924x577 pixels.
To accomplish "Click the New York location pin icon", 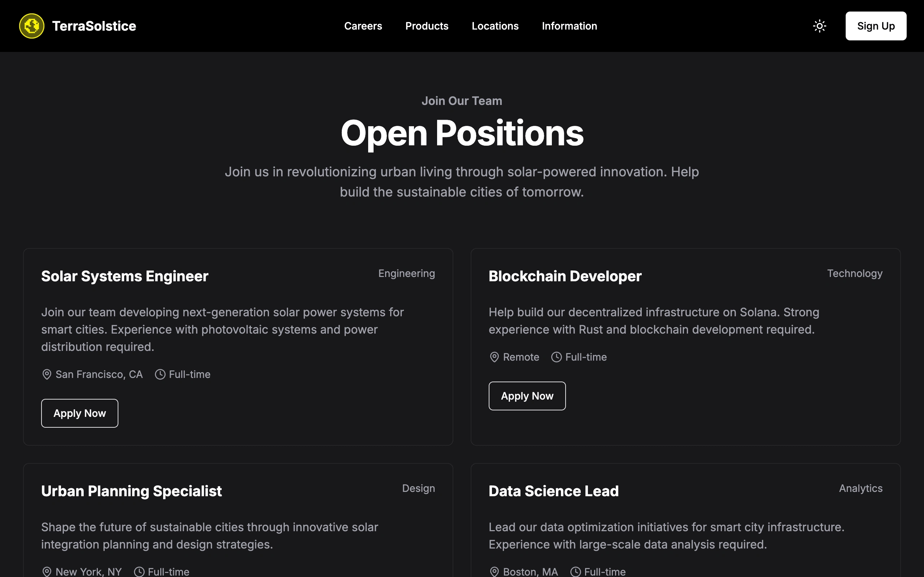I will (x=47, y=572).
